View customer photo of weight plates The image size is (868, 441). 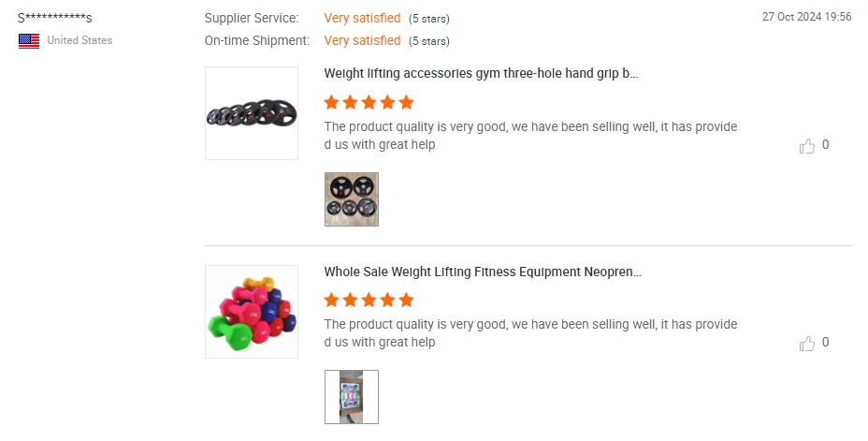click(352, 199)
